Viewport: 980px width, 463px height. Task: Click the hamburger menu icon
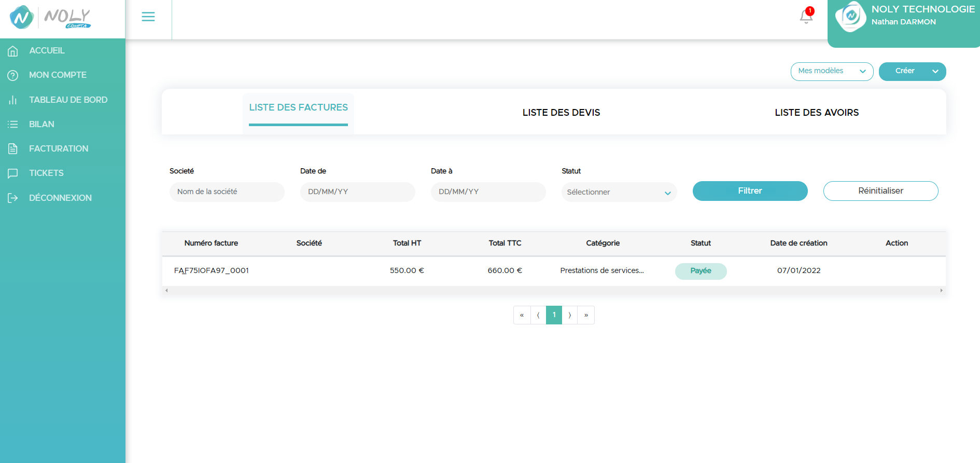click(x=148, y=17)
